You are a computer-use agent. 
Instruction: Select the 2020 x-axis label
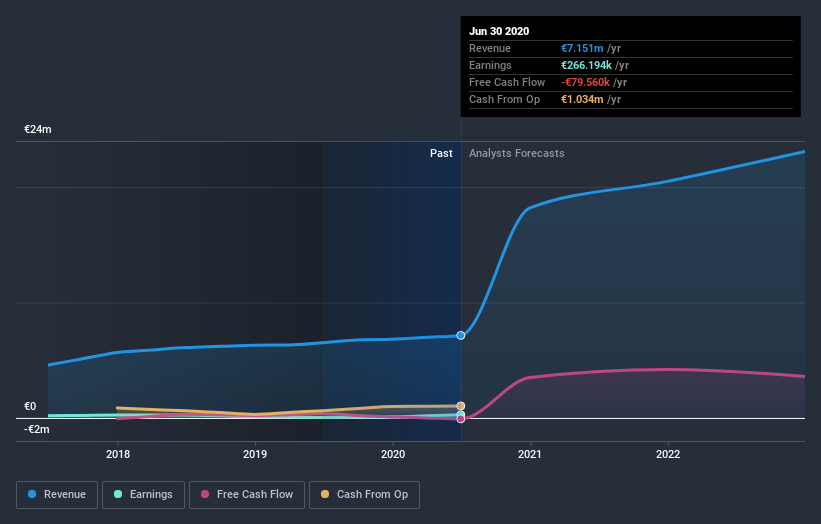point(393,454)
